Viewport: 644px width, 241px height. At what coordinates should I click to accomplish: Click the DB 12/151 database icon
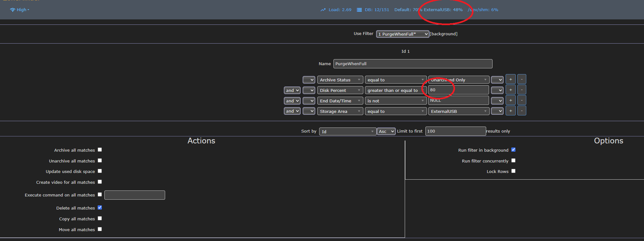[359, 10]
